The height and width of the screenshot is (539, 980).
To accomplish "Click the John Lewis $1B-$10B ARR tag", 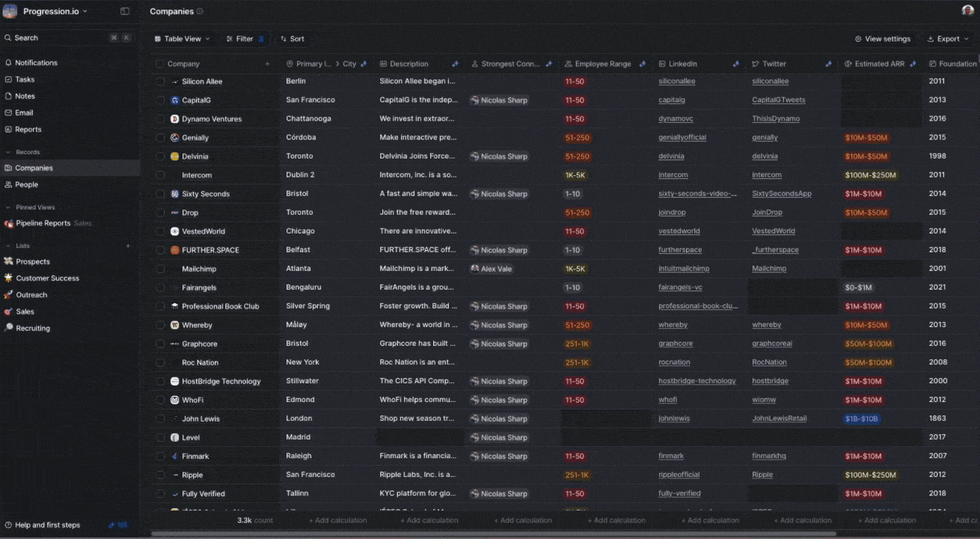I will tap(862, 418).
